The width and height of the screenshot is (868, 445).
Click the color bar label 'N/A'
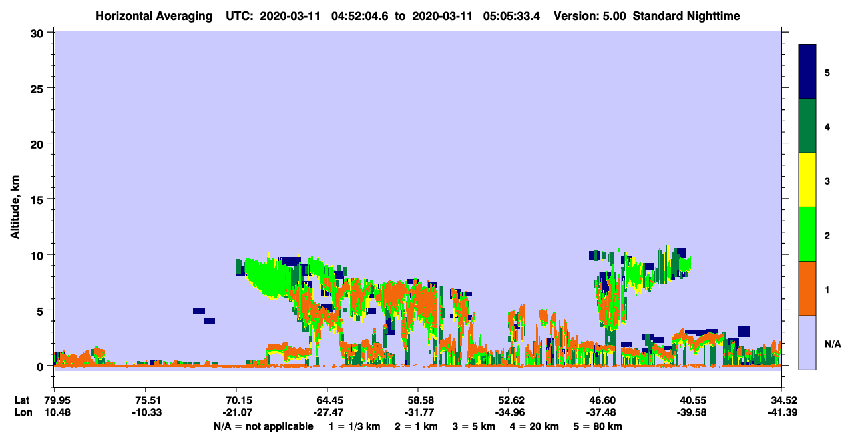(832, 344)
